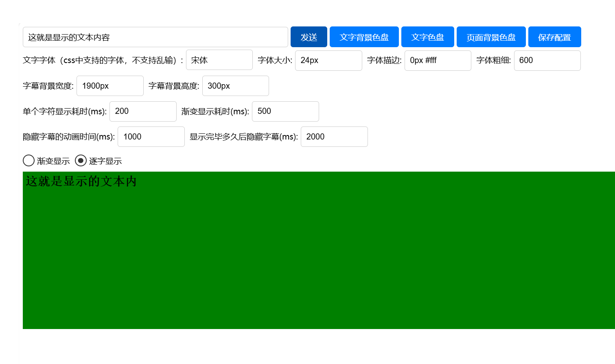This screenshot has height=364, width=615.
Task: Click the 渐变显示耗时 field showing 500
Action: [x=285, y=111]
